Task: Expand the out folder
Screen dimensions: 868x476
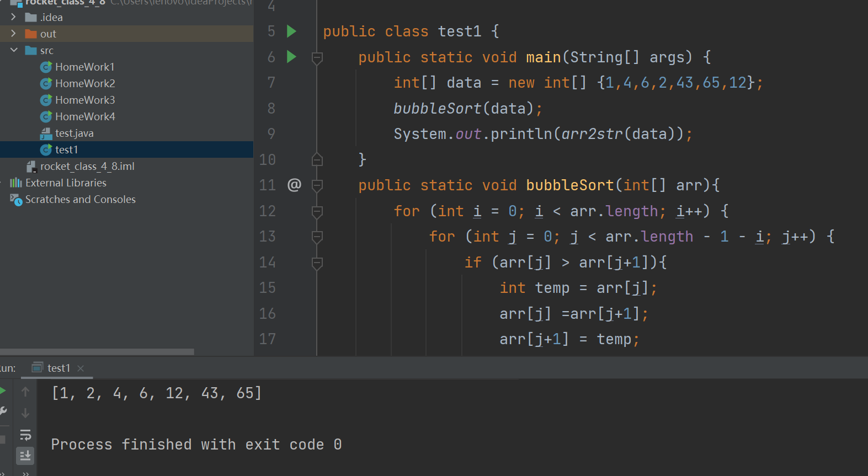Action: coord(13,34)
